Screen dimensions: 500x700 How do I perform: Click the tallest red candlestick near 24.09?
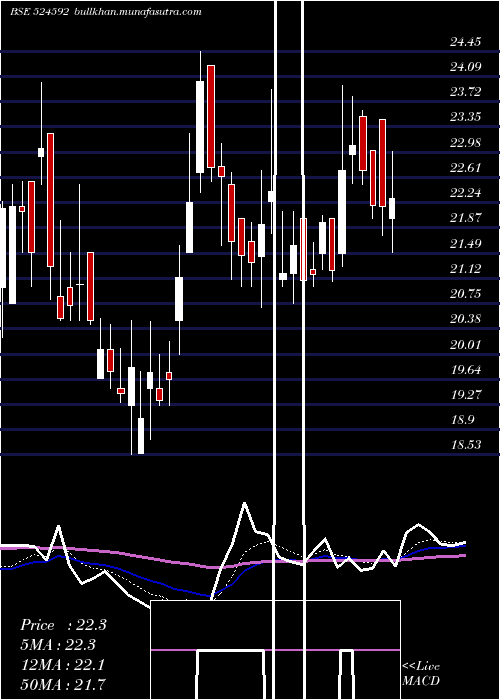coord(211,117)
